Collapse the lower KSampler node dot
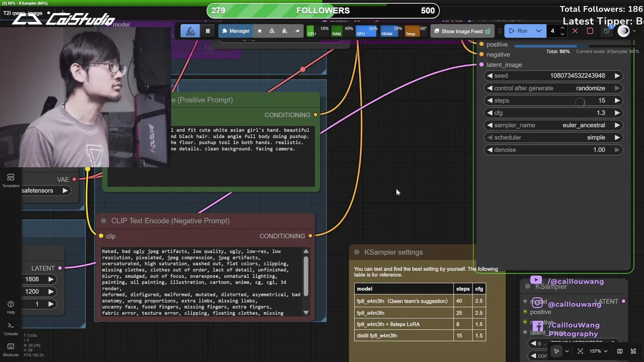644x362 pixels. click(528, 286)
